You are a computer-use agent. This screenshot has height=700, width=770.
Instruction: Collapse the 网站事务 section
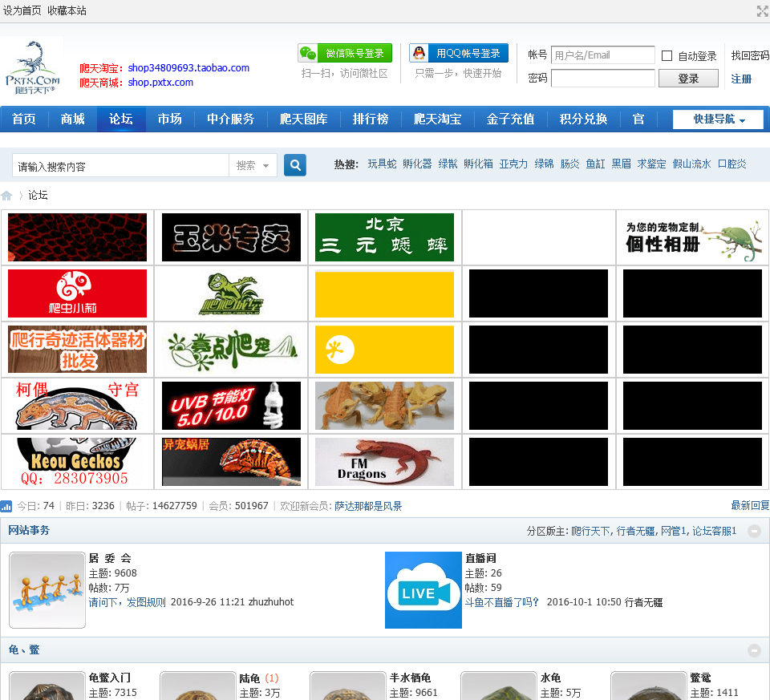click(754, 531)
